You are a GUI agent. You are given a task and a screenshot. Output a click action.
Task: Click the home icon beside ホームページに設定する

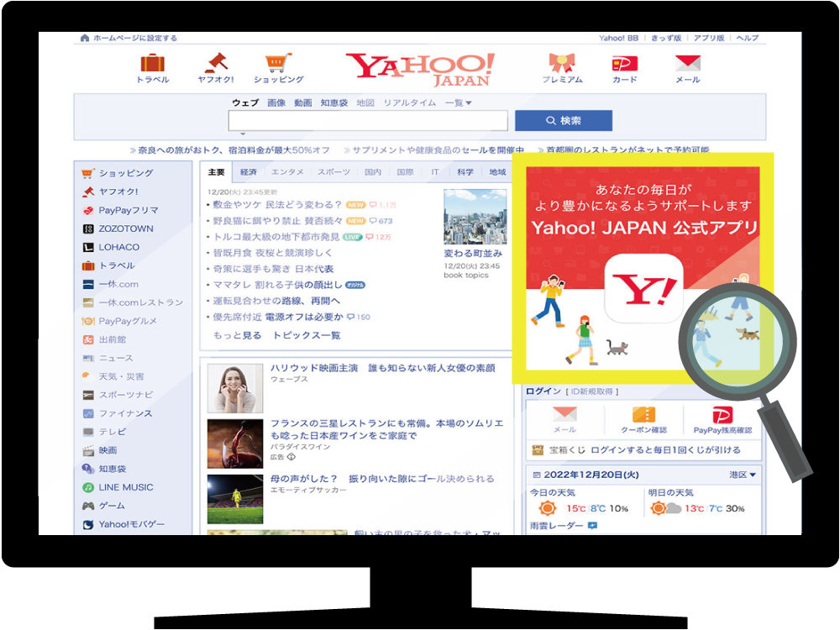pos(85,38)
